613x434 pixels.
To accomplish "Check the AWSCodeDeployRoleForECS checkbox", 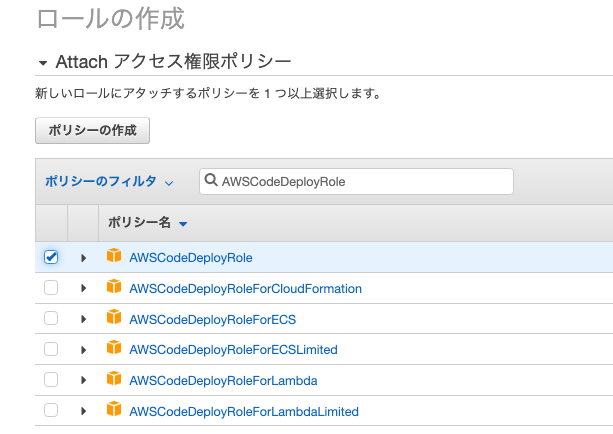I will click(x=51, y=318).
